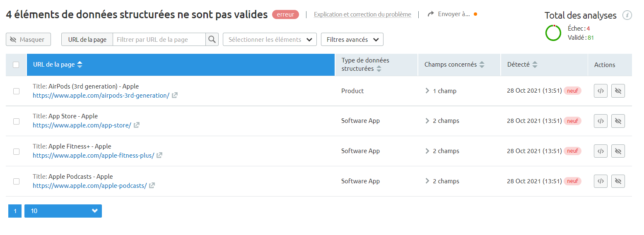Screen dimensions: 644x235
Task: Check the Apple Fitness+ row checkbox
Action: coord(16,151)
